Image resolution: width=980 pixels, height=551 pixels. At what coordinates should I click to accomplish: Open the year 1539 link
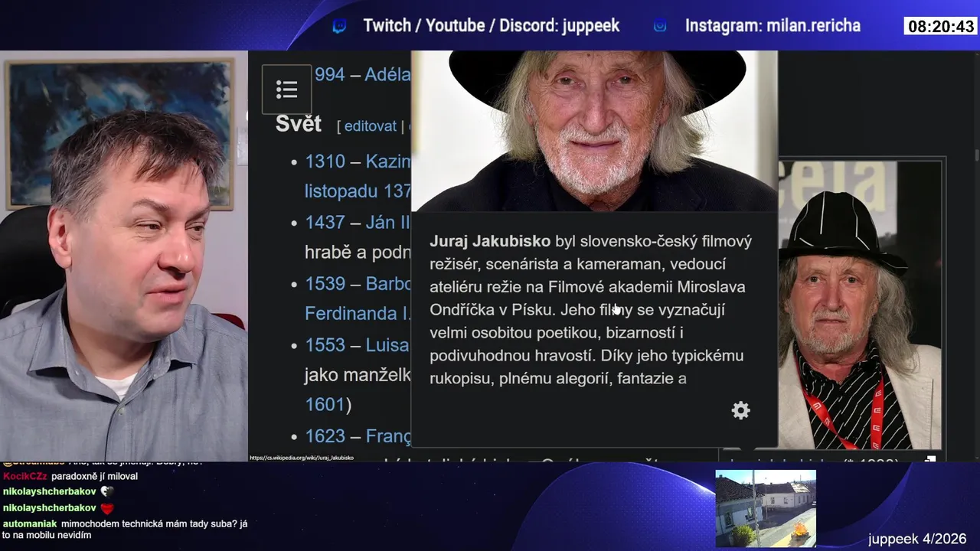[325, 284]
